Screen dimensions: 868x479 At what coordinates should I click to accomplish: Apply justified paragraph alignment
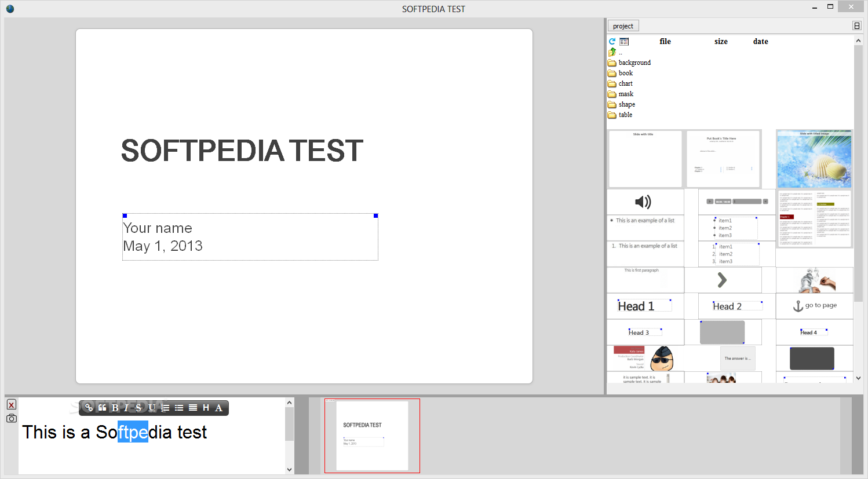click(193, 408)
